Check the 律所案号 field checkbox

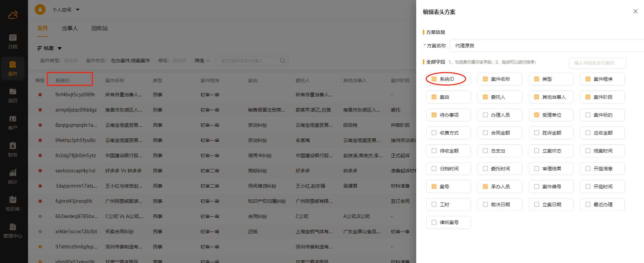(x=434, y=222)
